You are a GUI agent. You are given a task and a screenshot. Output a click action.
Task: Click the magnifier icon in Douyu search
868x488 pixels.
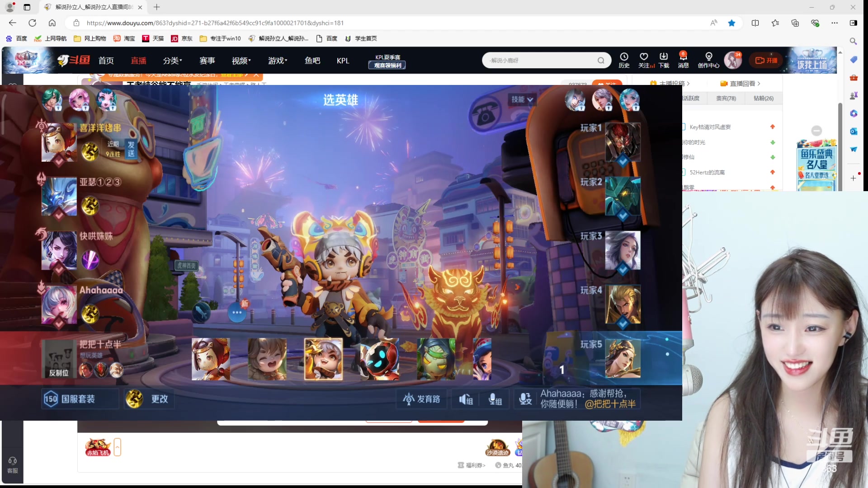coord(601,60)
